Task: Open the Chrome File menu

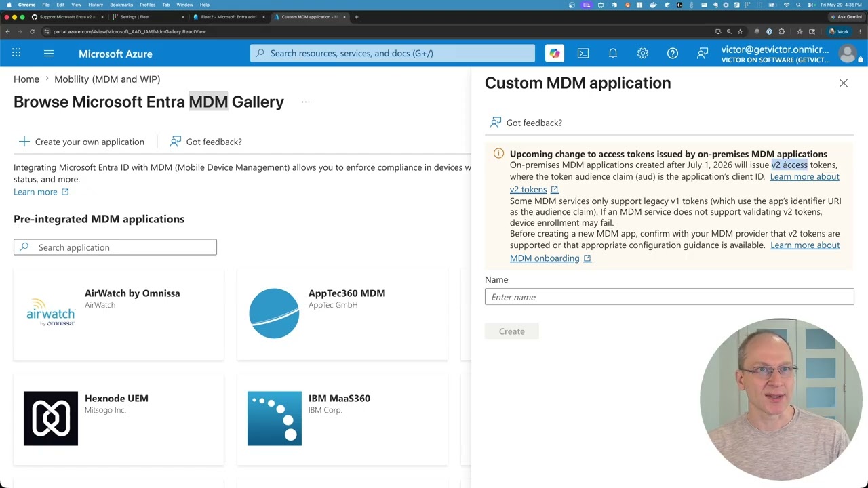Action: coord(45,5)
